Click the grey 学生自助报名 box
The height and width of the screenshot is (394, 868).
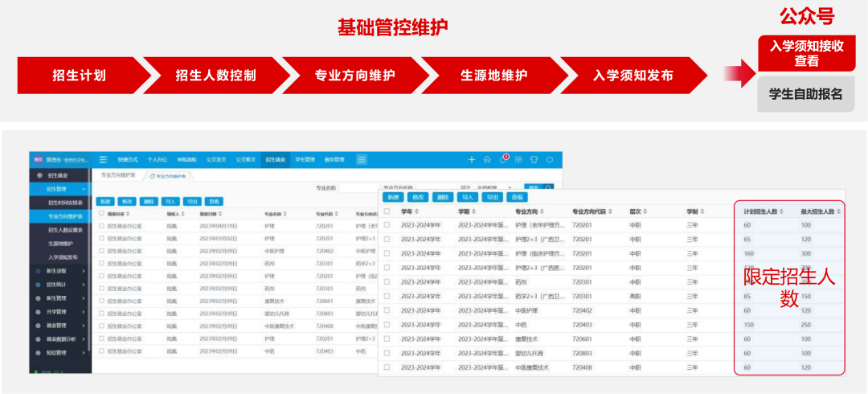(805, 94)
